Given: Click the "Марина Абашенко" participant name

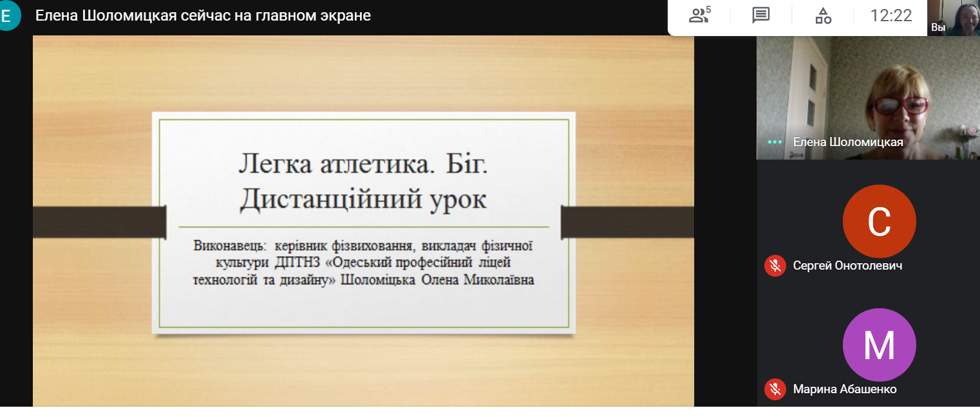Looking at the screenshot, I should point(844,389).
